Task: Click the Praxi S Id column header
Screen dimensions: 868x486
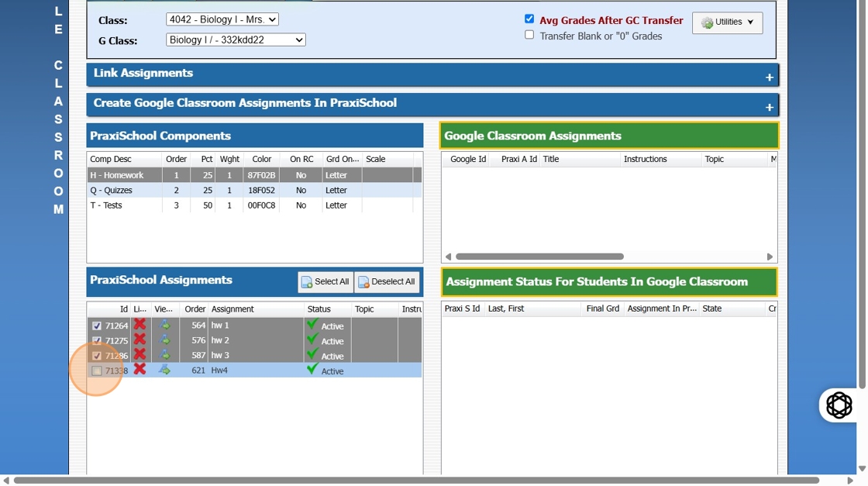Action: point(462,308)
